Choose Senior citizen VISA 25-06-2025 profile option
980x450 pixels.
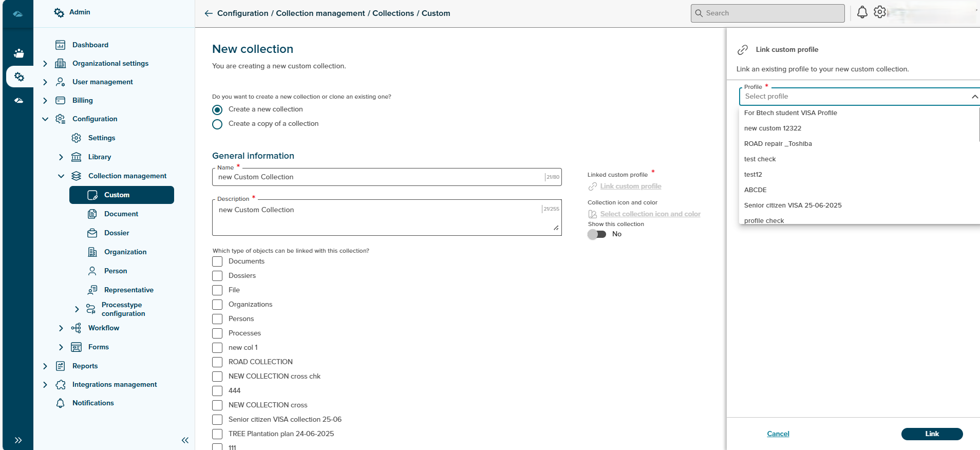tap(793, 205)
